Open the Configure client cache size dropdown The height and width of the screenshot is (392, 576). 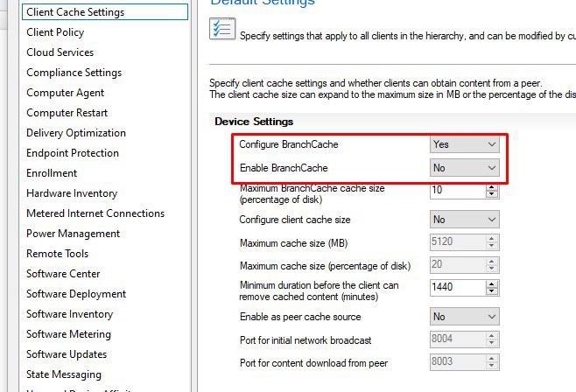pyautogui.click(x=464, y=220)
